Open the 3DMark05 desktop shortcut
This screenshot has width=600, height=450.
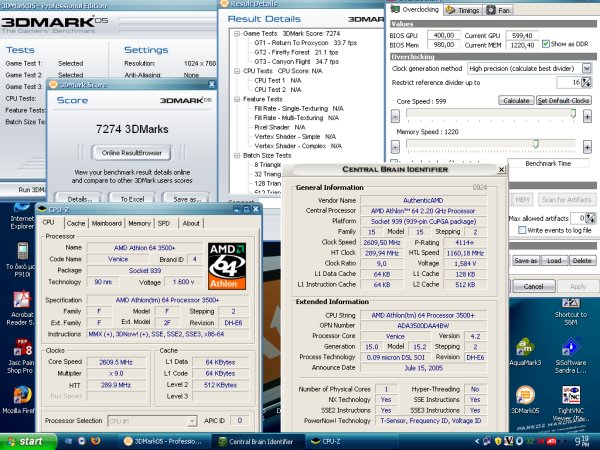(x=525, y=400)
